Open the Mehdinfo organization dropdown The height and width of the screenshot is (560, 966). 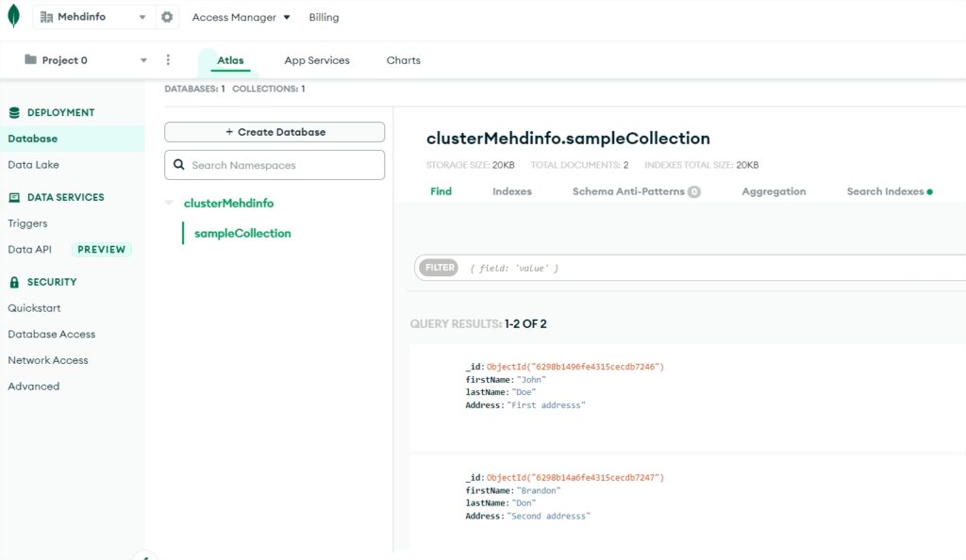coord(93,17)
